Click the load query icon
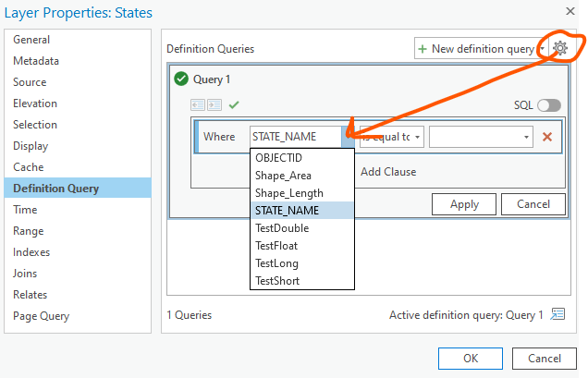The width and height of the screenshot is (588, 378). 198,105
